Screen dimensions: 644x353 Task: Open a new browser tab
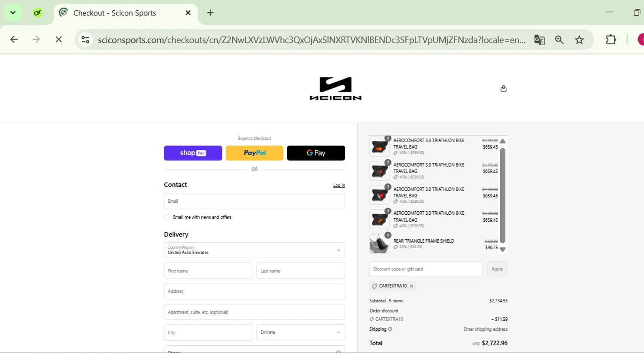point(210,13)
